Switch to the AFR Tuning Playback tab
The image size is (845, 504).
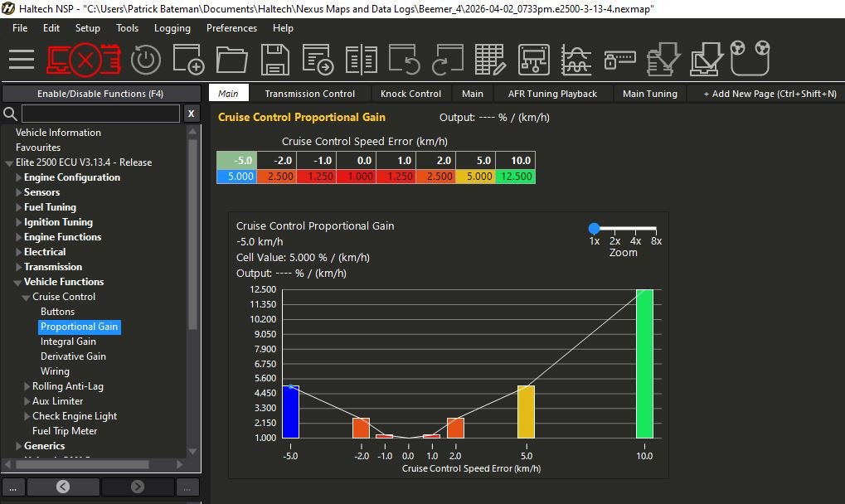552,94
